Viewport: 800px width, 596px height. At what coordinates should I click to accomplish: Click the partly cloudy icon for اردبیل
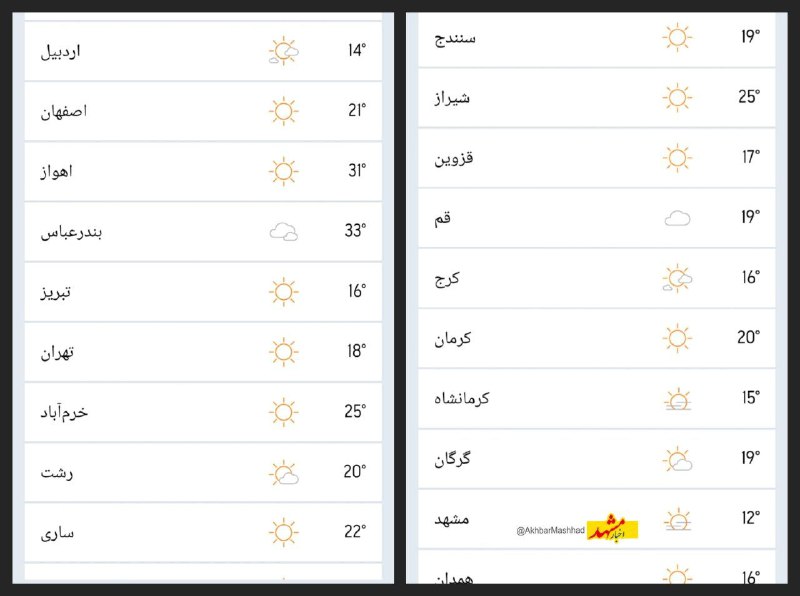click(x=284, y=52)
